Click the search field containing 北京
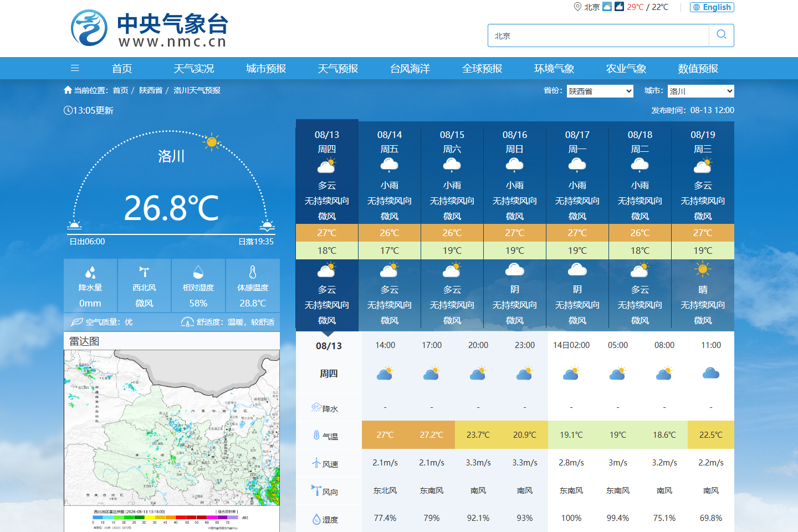798x532 pixels. [598, 35]
